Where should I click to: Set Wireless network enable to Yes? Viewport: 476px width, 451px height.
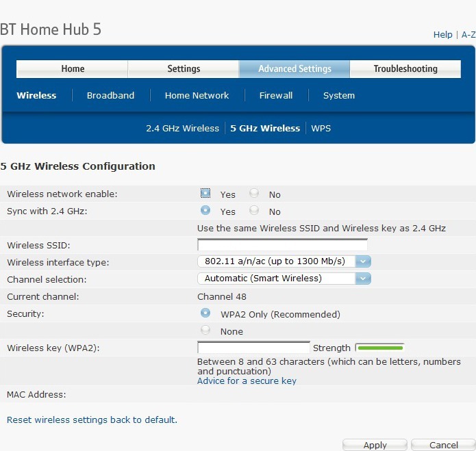click(205, 193)
